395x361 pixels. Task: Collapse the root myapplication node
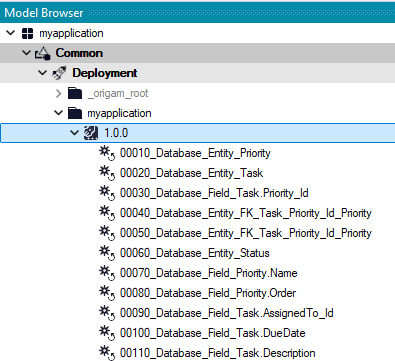[x=11, y=33]
